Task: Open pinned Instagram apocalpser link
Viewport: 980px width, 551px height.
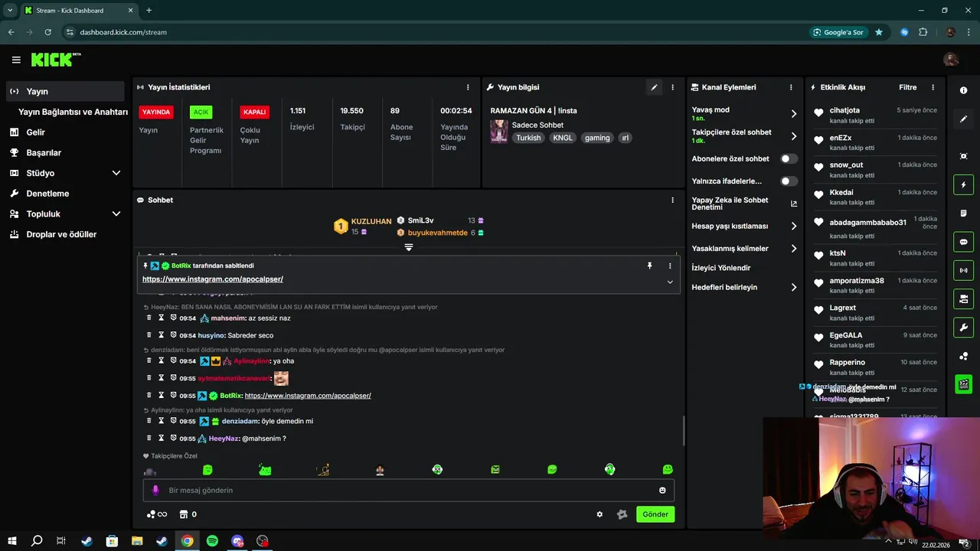Action: point(213,279)
